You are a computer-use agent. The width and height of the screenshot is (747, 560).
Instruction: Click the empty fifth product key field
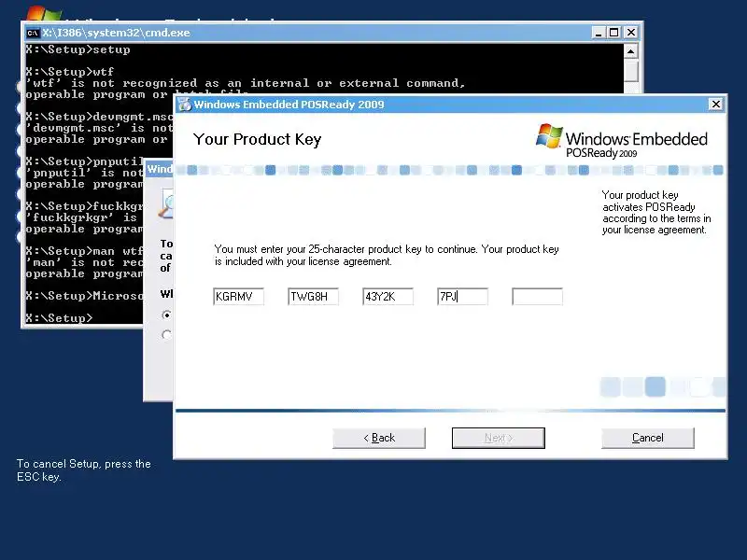(538, 297)
